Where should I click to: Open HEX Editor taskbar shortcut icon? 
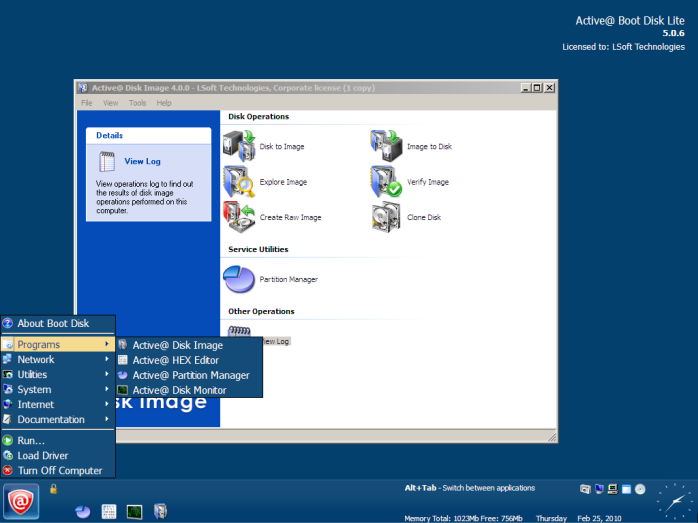(x=109, y=512)
